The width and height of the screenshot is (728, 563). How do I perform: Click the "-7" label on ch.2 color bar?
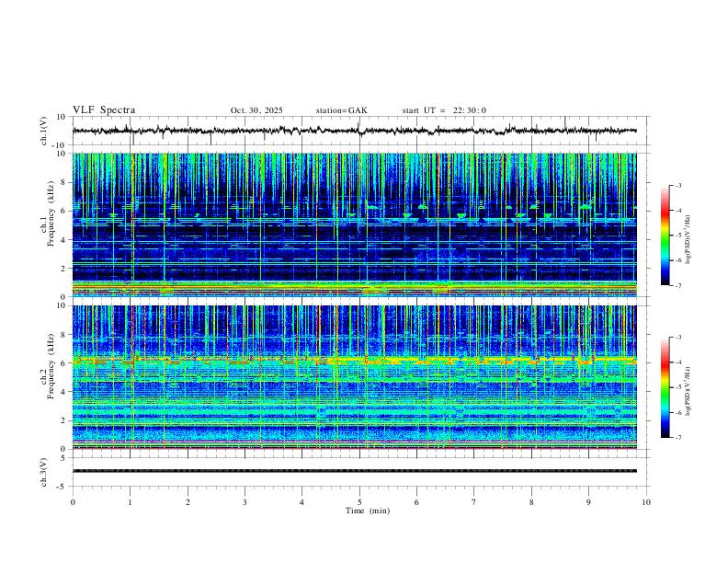coord(678,437)
